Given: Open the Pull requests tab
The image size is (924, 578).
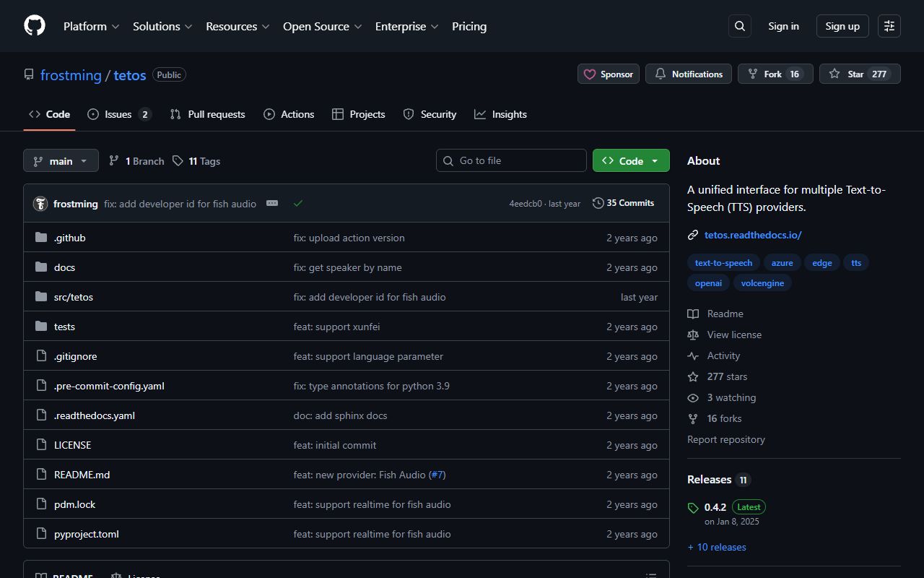Looking at the screenshot, I should point(207,113).
